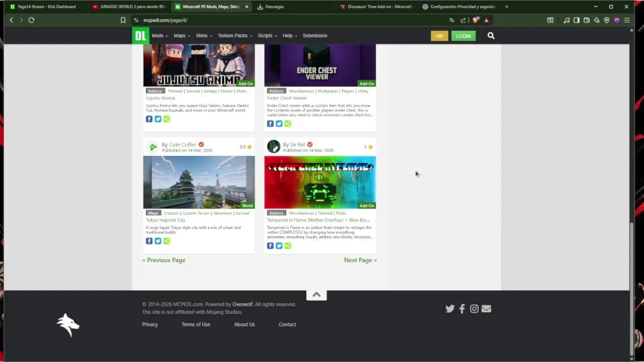Open Brave Rewards triangle icon
The height and width of the screenshot is (362, 644).
pyautogui.click(x=487, y=20)
